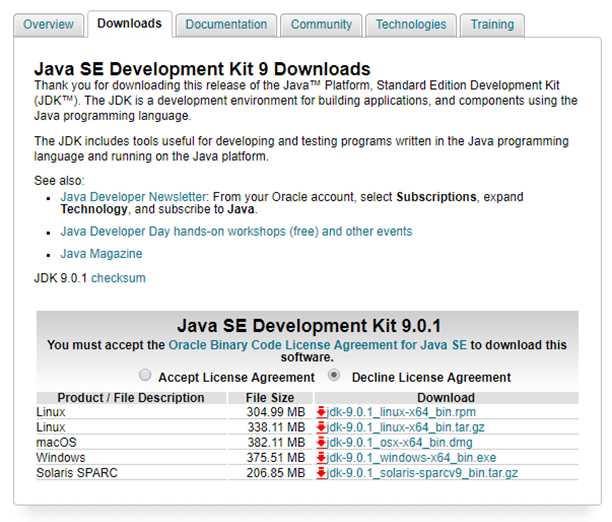The width and height of the screenshot is (612, 522).
Task: Open the Overview tab
Action: 48,25
